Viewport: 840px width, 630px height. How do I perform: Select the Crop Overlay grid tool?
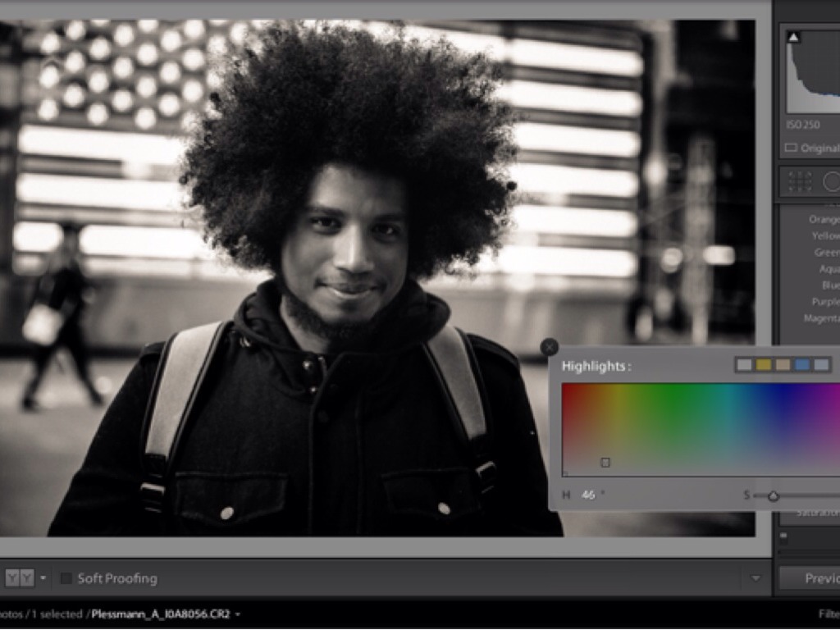(x=799, y=182)
